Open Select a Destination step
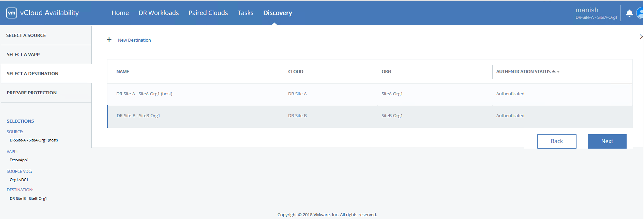Screen dimensions: 644x219 pos(46,73)
